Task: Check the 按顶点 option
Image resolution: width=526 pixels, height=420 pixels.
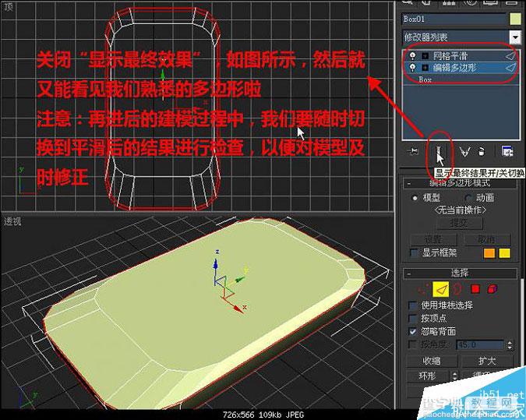Action: point(413,319)
